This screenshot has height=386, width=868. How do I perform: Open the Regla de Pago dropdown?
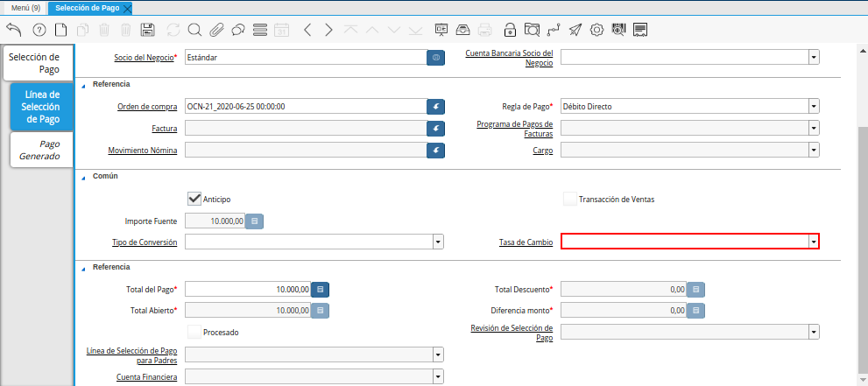[x=814, y=106]
